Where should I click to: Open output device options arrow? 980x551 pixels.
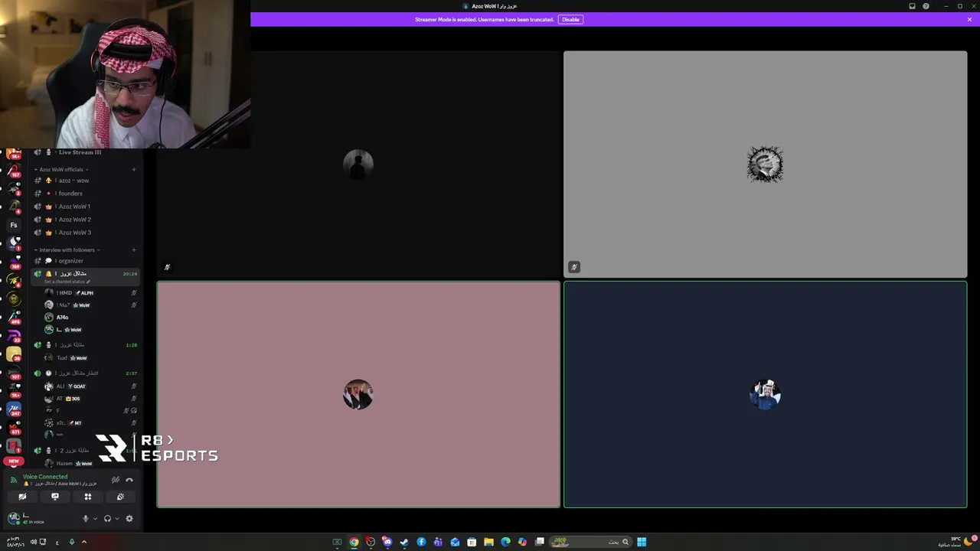pos(116,519)
